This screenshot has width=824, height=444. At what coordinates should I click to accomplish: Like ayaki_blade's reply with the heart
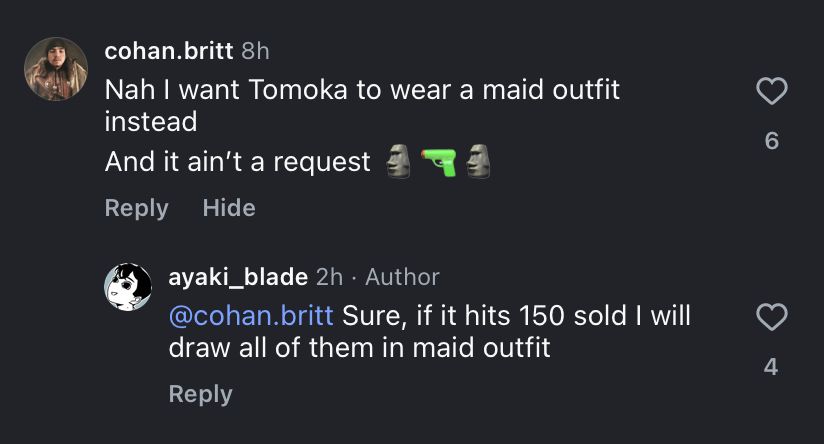pyautogui.click(x=771, y=317)
